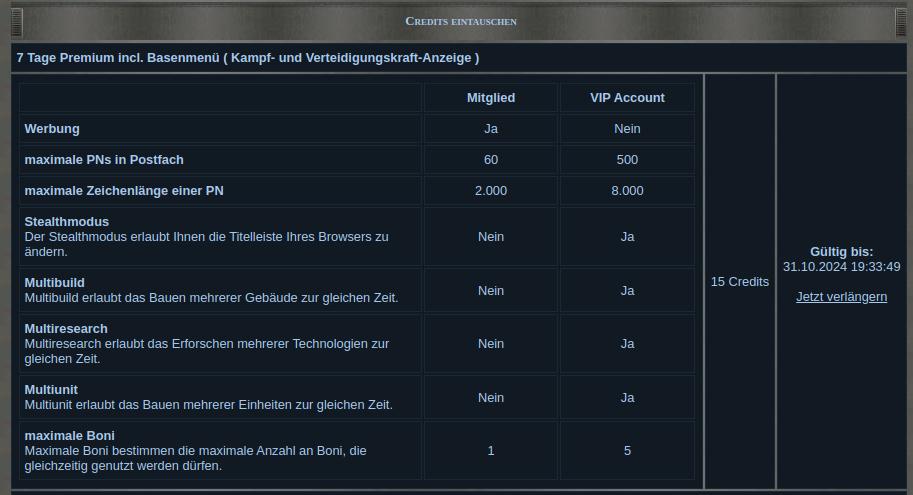Click the 'Mitglied' column header

coord(491,98)
